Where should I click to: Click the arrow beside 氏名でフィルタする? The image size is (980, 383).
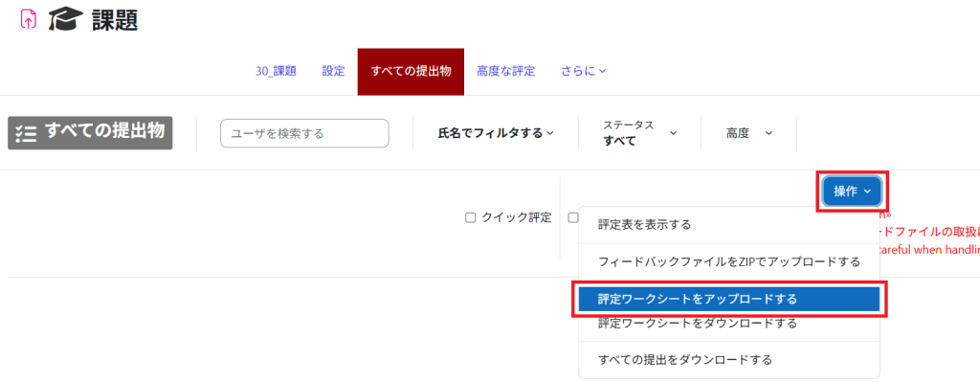click(550, 133)
